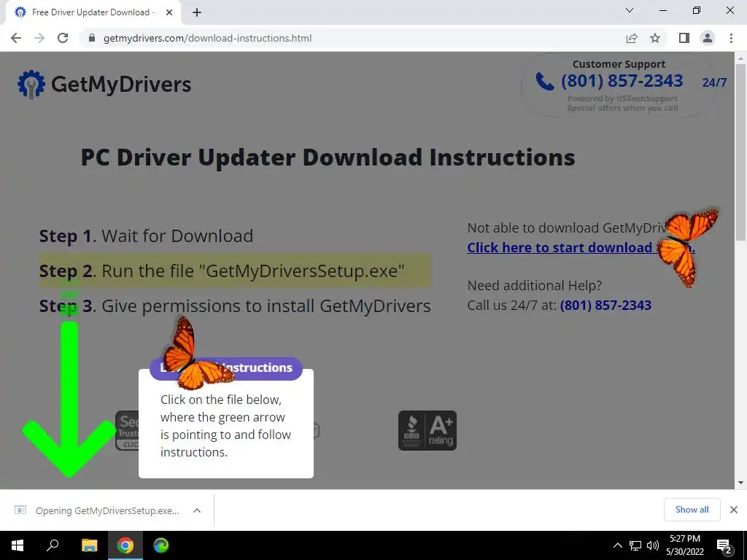Select the Free Driver Updater Download tab
This screenshot has height=560, width=747.
click(x=93, y=13)
